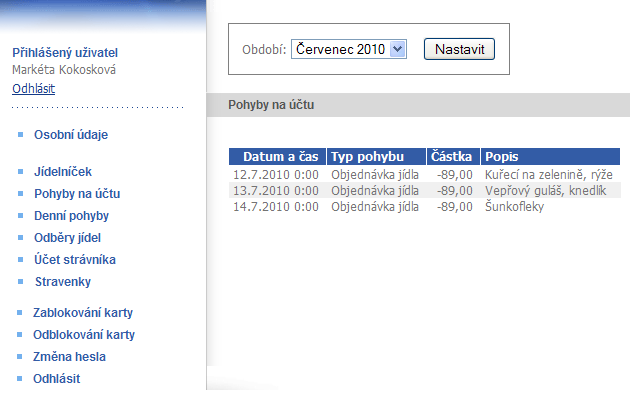Go to the Stravenky section

pos(63,282)
